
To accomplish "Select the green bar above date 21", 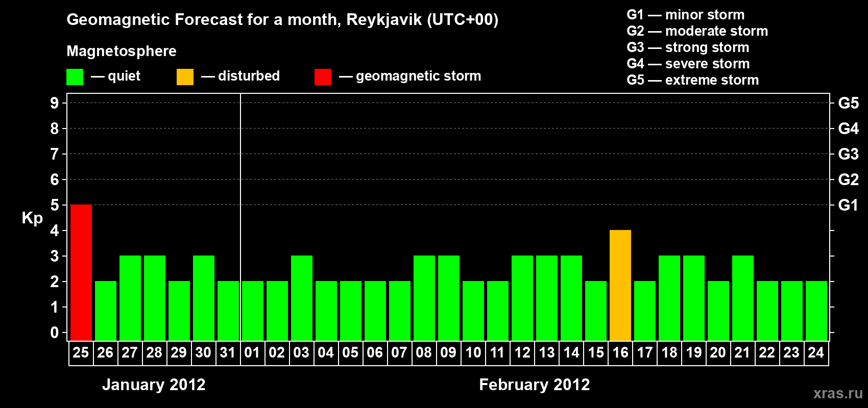I will pyautogui.click(x=743, y=298).
